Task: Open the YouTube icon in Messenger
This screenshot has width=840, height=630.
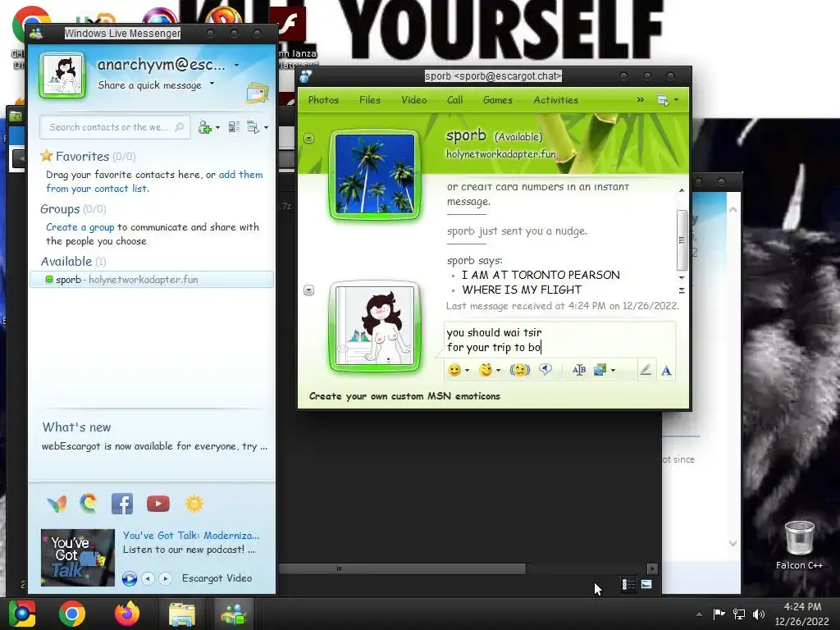Action: tap(158, 504)
